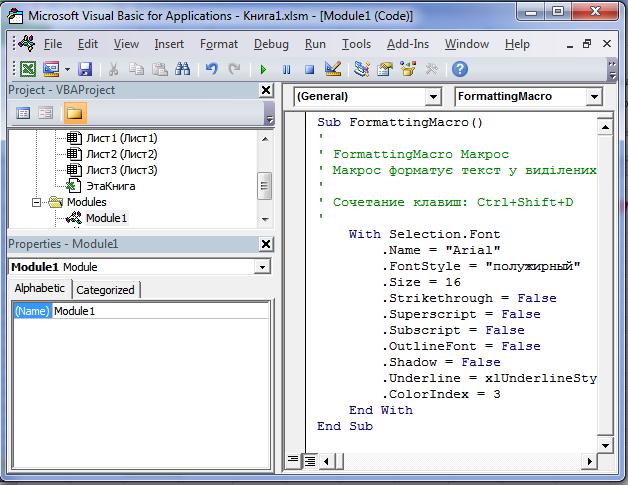Click the project tree scrollbar thumb

(265, 186)
